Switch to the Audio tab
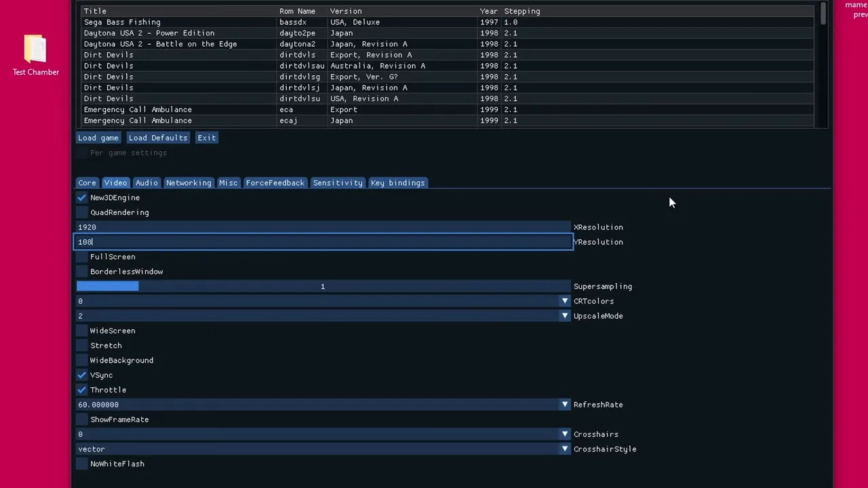The width and height of the screenshot is (868, 488). (x=146, y=182)
